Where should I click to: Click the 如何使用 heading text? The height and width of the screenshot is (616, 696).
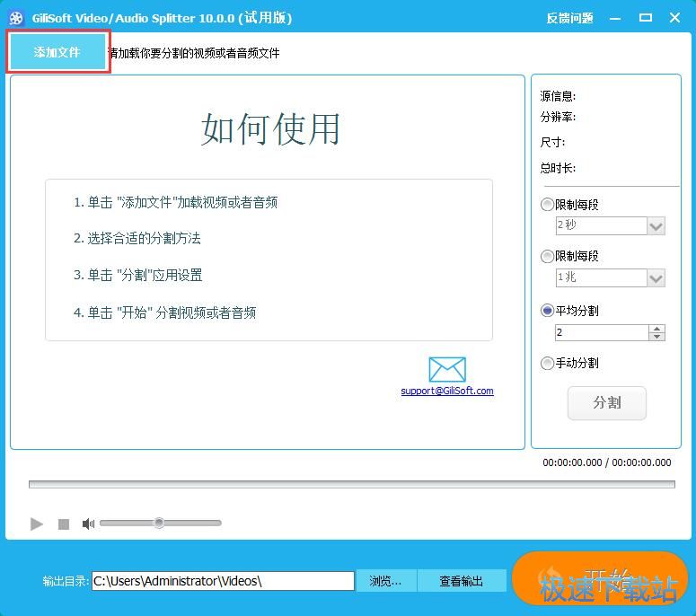[x=270, y=129]
